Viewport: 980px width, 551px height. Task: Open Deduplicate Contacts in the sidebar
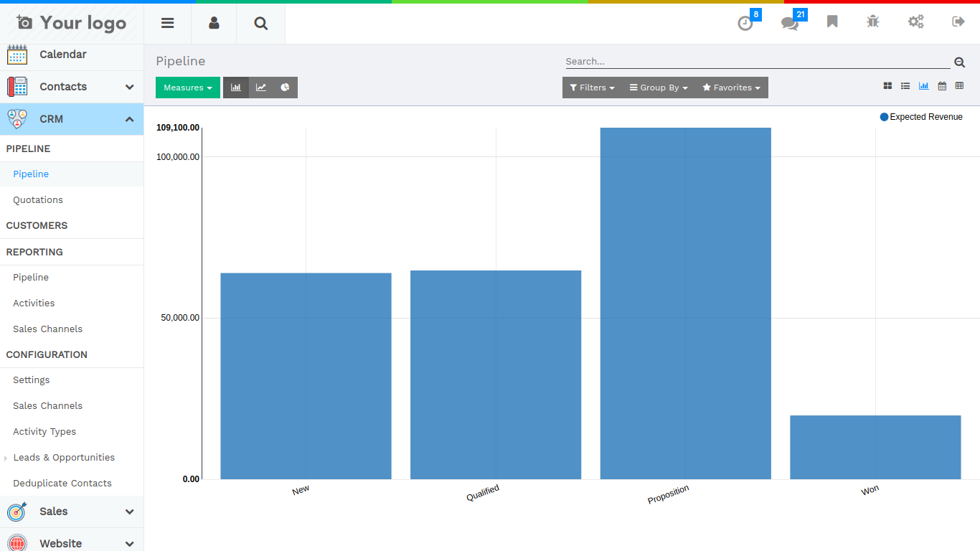pyautogui.click(x=62, y=484)
